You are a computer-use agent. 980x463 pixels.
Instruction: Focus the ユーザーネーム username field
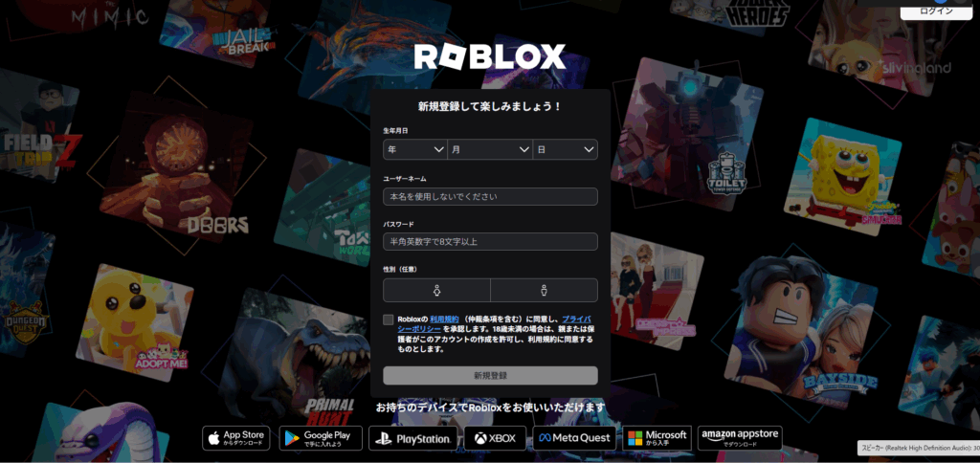(x=490, y=196)
